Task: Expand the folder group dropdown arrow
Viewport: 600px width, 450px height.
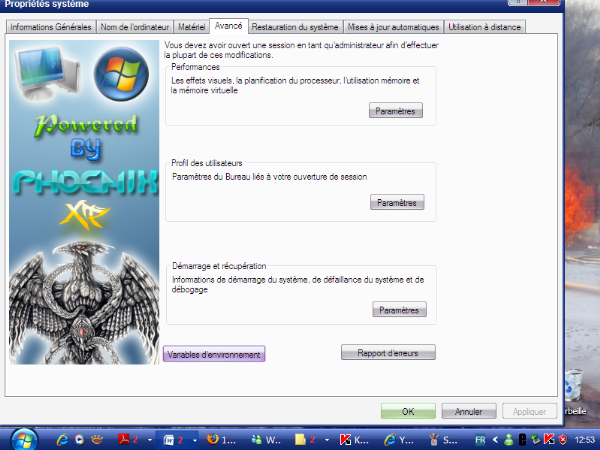Action: (x=326, y=440)
